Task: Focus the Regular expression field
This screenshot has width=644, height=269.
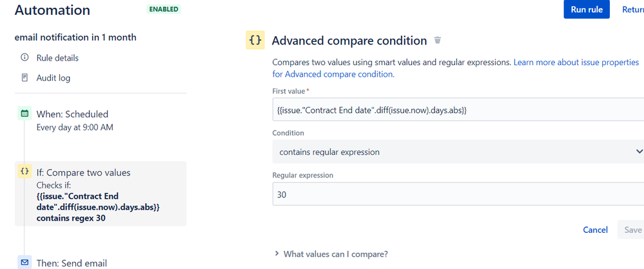Action: tap(458, 194)
